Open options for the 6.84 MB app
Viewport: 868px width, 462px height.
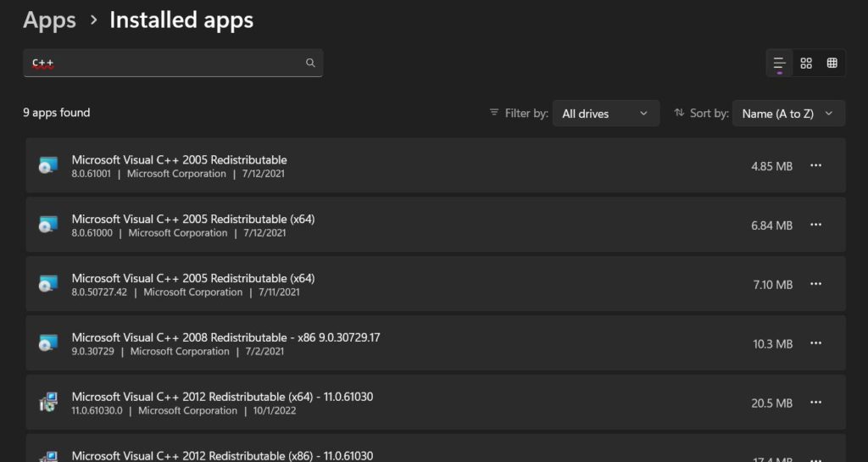point(816,225)
